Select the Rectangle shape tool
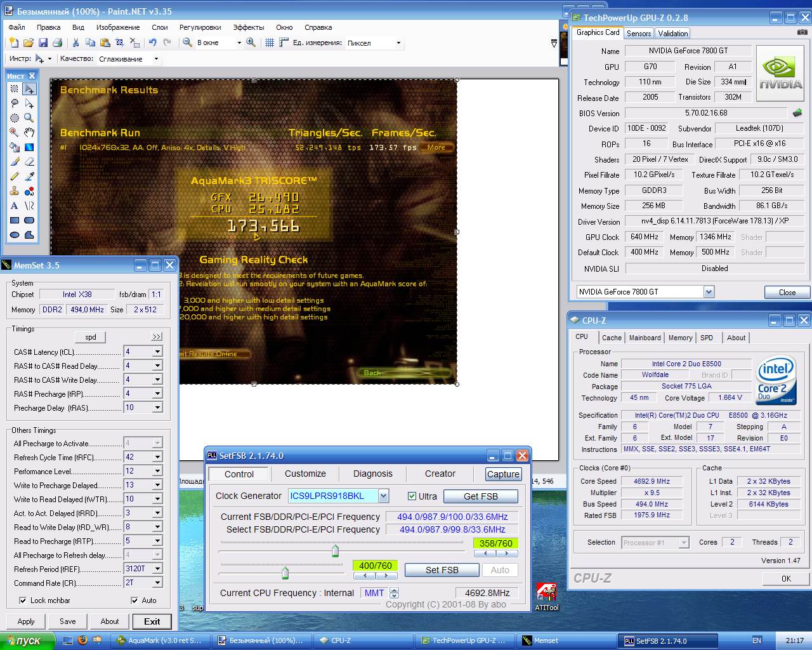Image resolution: width=812 pixels, height=650 pixels. click(14, 220)
